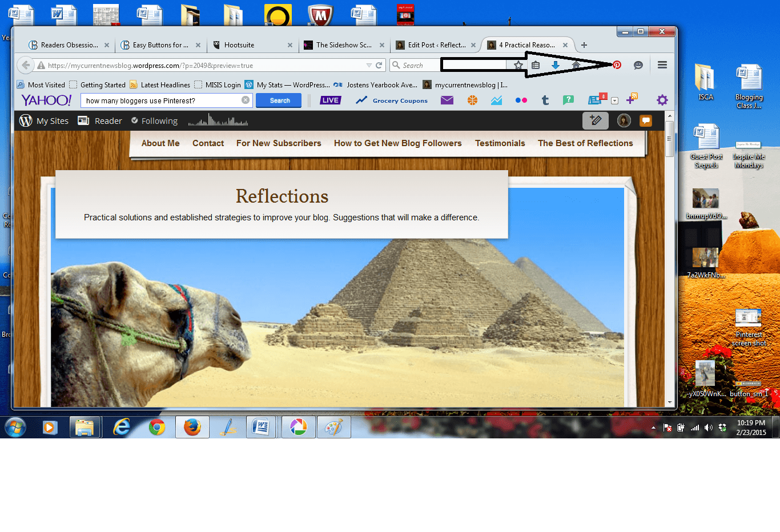Click into the Yahoo toolbar search field

[162, 100]
